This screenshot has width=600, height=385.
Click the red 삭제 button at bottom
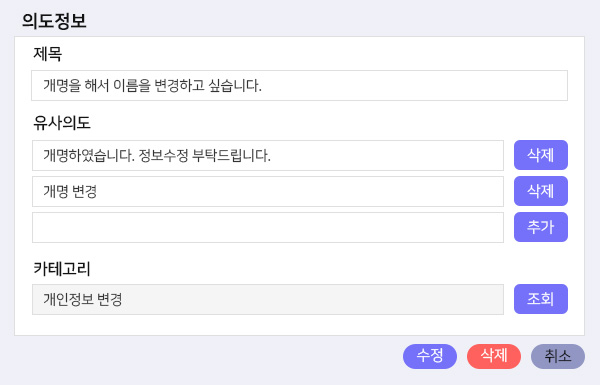[x=494, y=356]
